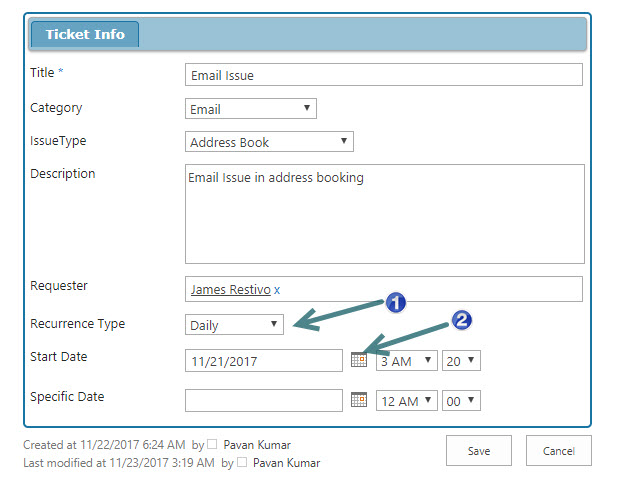Open Start Date minutes dropdown showing 20
This screenshot has height=489, width=619.
[x=461, y=361]
